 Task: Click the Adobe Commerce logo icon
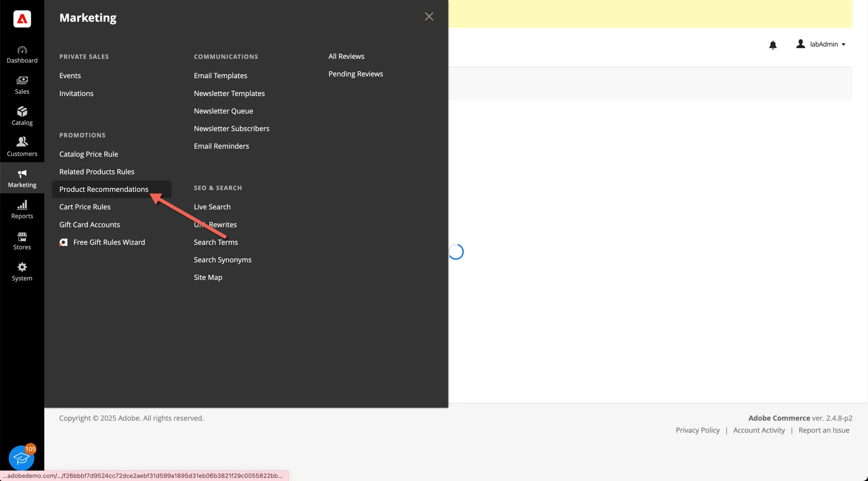click(22, 19)
